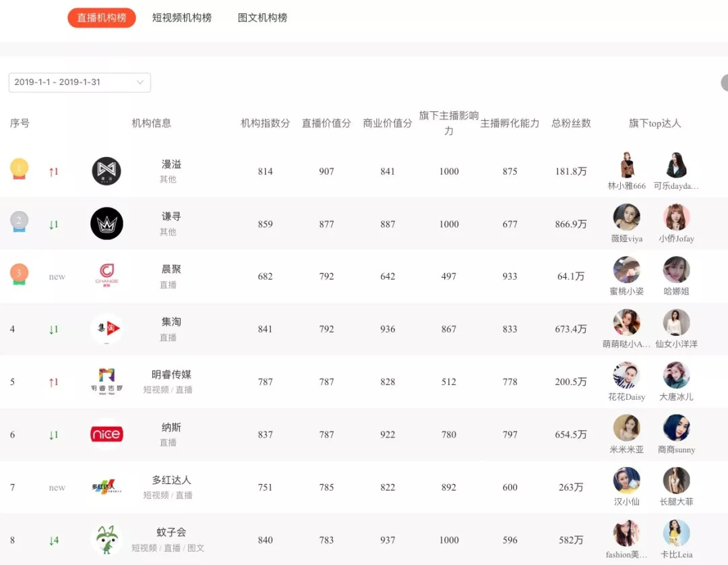Viewport: 728px width, 565px height.
Task: Open the 漫溢 agency name link
Action: pyautogui.click(x=171, y=165)
